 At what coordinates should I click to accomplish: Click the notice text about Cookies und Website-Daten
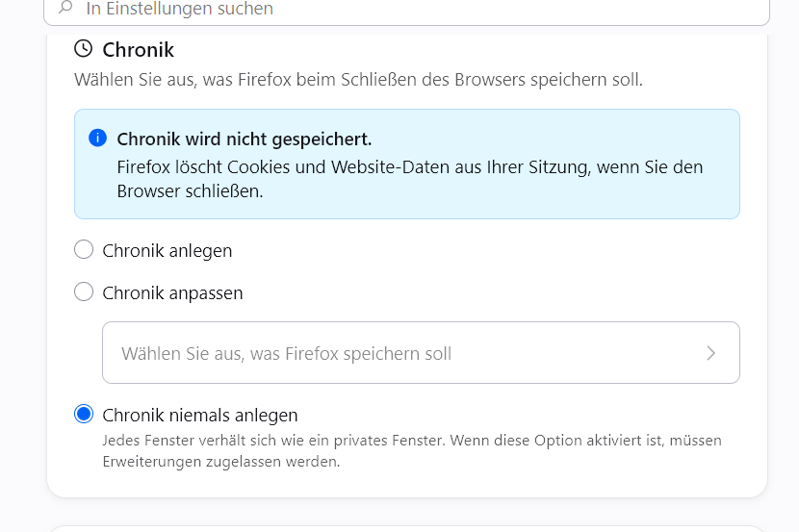click(x=410, y=179)
